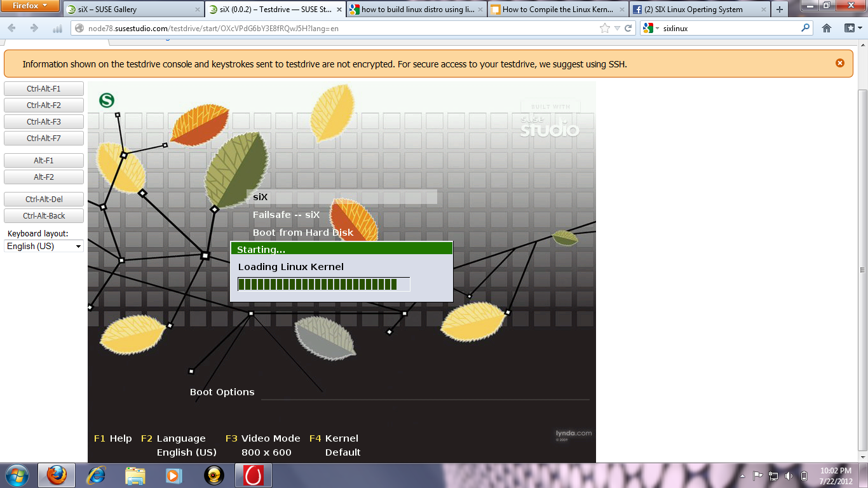Click the Alt-F1 button
868x488 pixels.
pyautogui.click(x=44, y=160)
